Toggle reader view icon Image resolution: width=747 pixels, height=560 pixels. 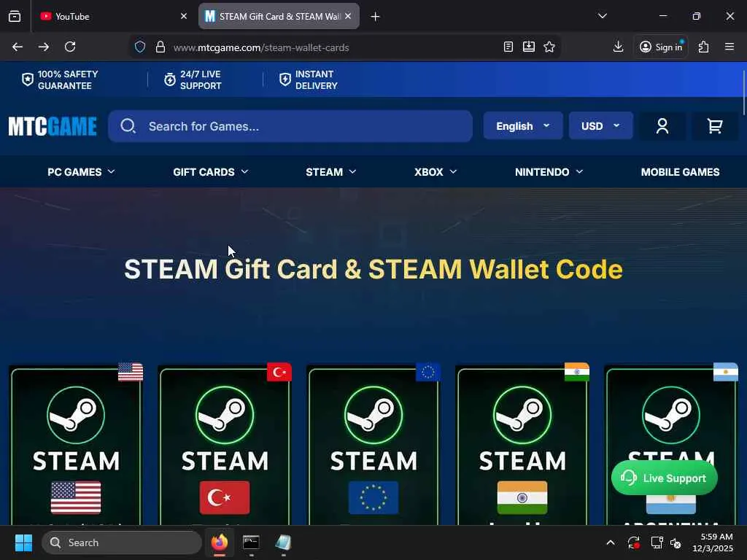[x=508, y=47]
